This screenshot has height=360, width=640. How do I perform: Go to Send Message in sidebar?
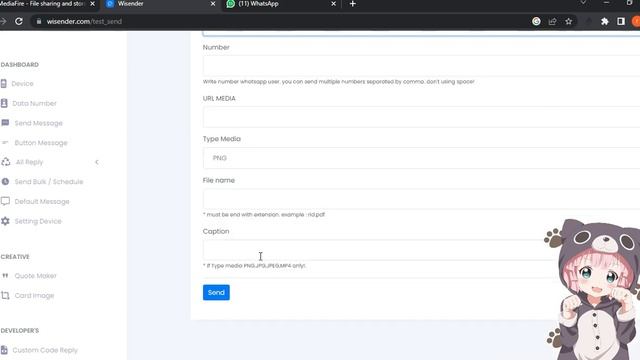point(38,123)
